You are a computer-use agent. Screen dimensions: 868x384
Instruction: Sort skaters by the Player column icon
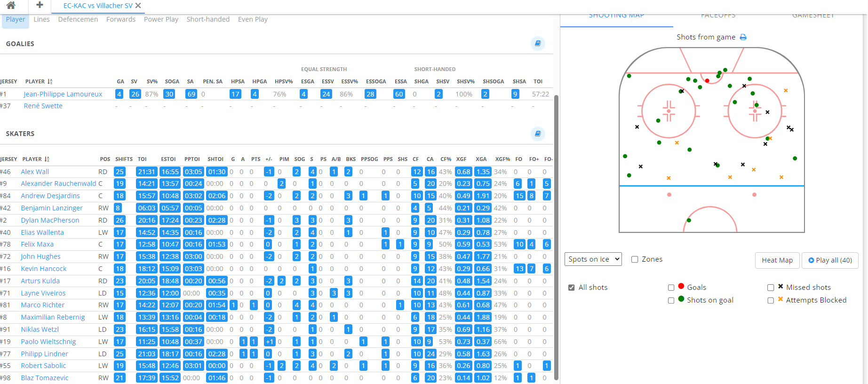point(47,159)
